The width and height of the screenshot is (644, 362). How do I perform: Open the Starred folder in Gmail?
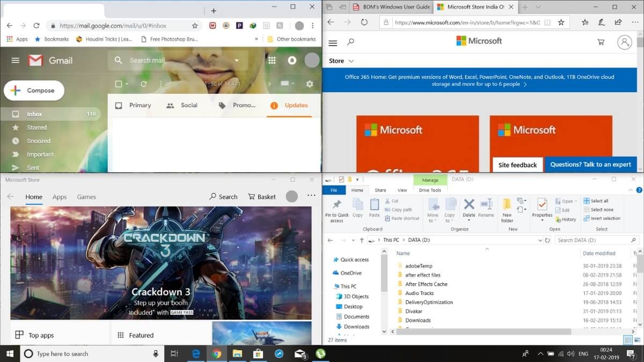37,128
